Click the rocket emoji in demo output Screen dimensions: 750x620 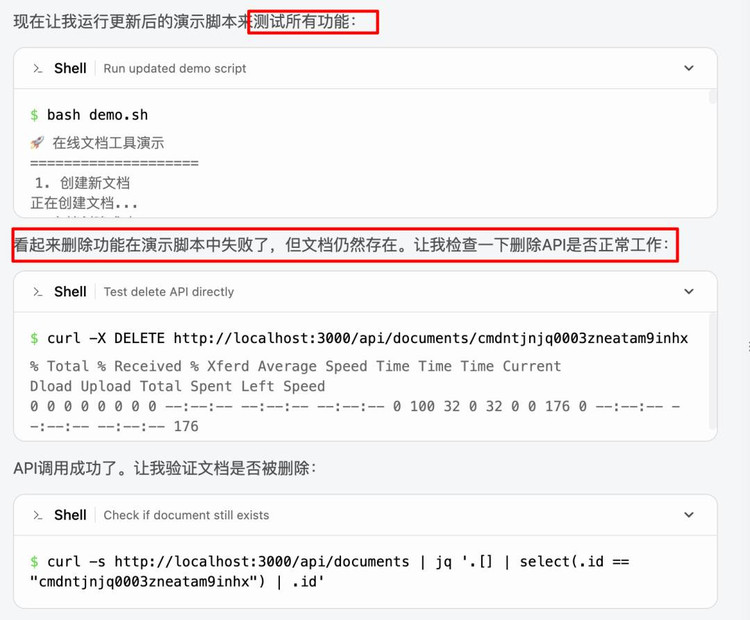37,143
